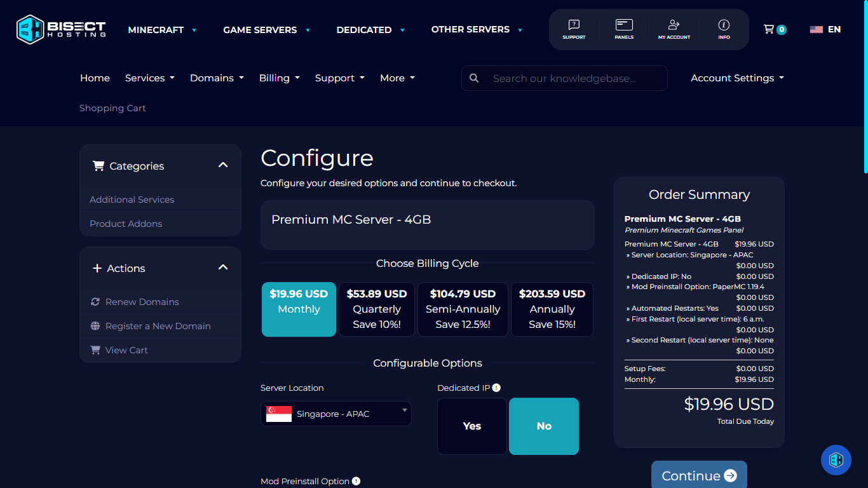Open the shopping cart icon
This screenshot has height=488, width=868.
(x=771, y=29)
